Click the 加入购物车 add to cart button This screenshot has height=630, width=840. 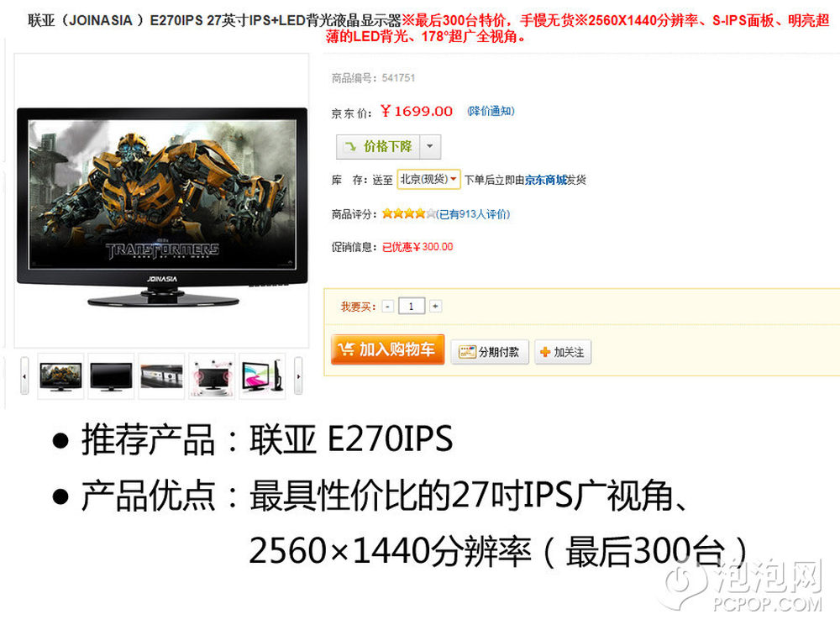click(387, 349)
